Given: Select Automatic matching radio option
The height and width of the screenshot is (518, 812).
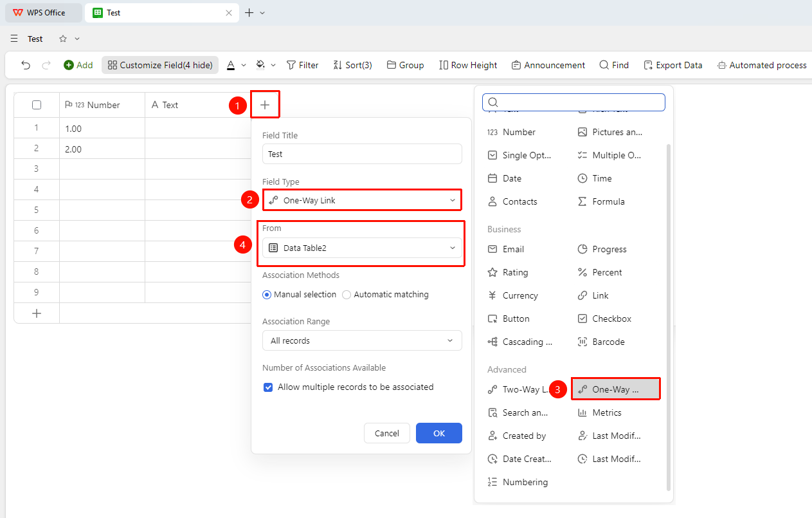Looking at the screenshot, I should 386,294.
